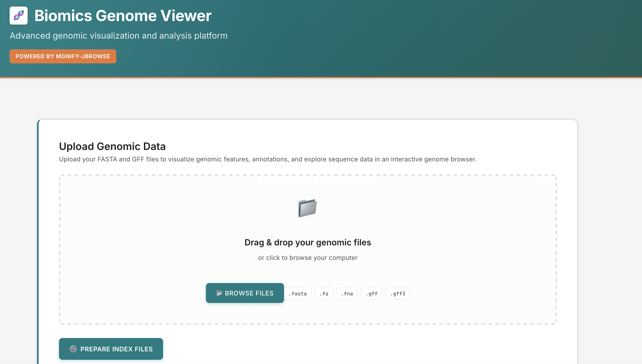Click the Biomics Genome Viewer title
This screenshot has width=642, height=364.
tap(123, 15)
